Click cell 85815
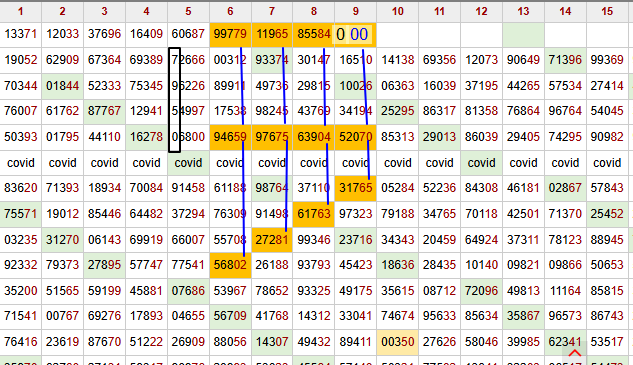Viewport: 633px width, 365px height. (x=607, y=291)
